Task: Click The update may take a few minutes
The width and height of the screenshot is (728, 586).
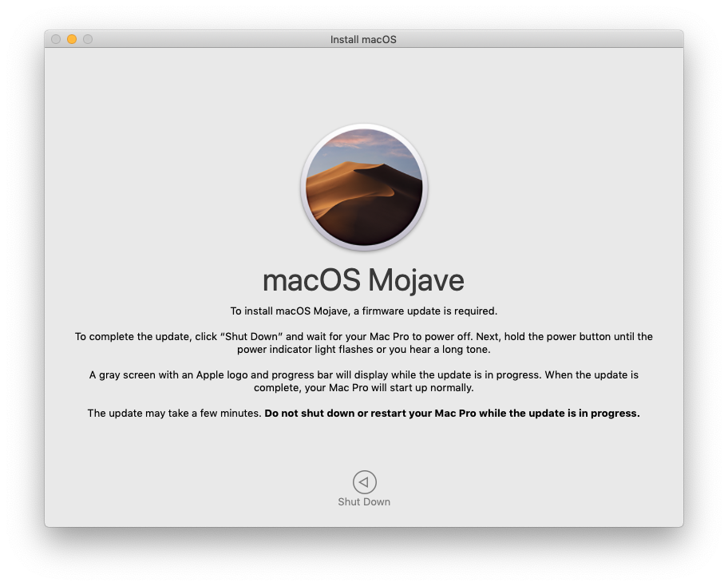Action: click(175, 414)
